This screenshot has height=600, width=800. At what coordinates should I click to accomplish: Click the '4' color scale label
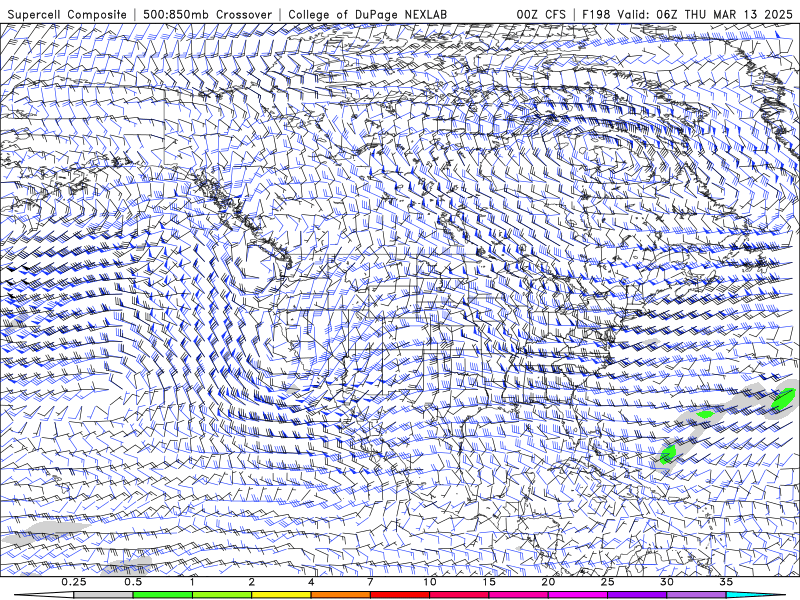[311, 582]
